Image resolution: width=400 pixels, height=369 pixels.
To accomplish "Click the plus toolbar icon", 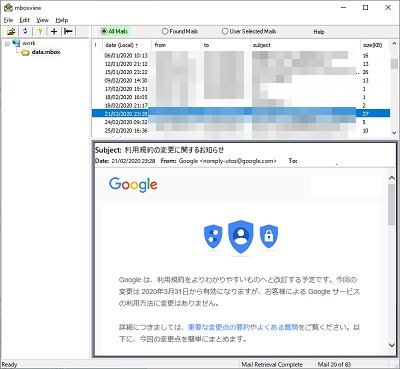I will (x=54, y=32).
